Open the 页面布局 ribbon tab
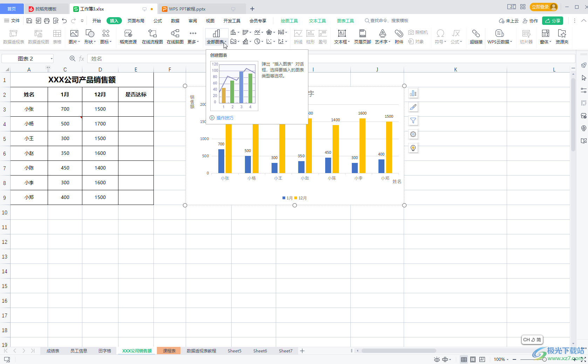Screen dimensions: 588x364 coord(136,21)
